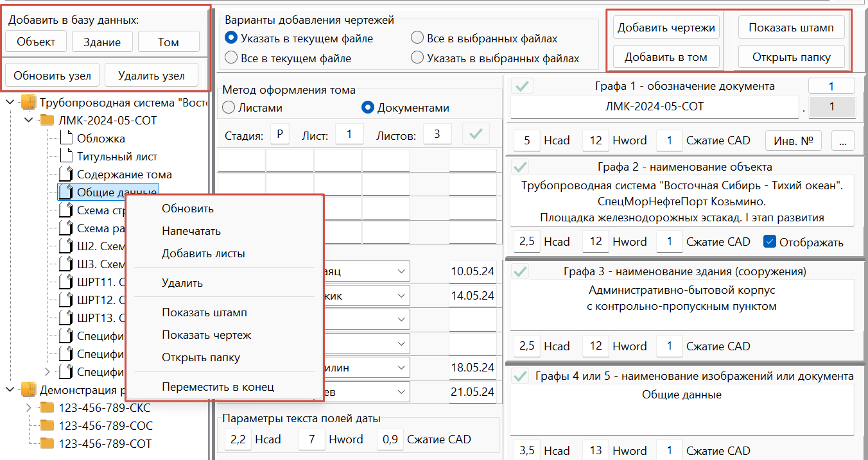Image resolution: width=868 pixels, height=460 pixels.
Task: Choose 'Все в выбранных файлах' option
Action: point(417,38)
